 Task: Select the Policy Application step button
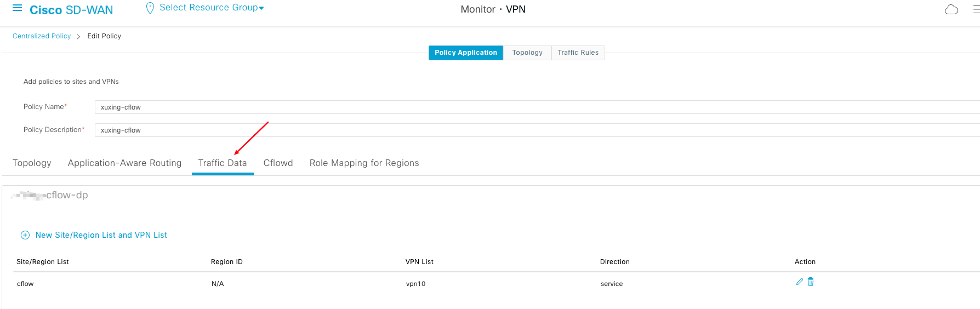pyautogui.click(x=465, y=53)
